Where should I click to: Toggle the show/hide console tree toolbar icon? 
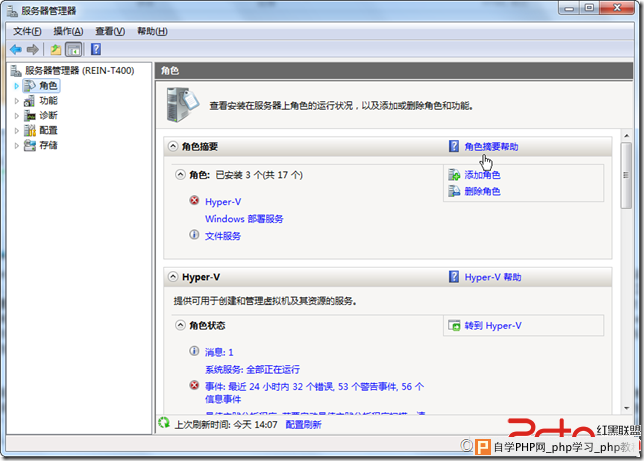(74, 50)
